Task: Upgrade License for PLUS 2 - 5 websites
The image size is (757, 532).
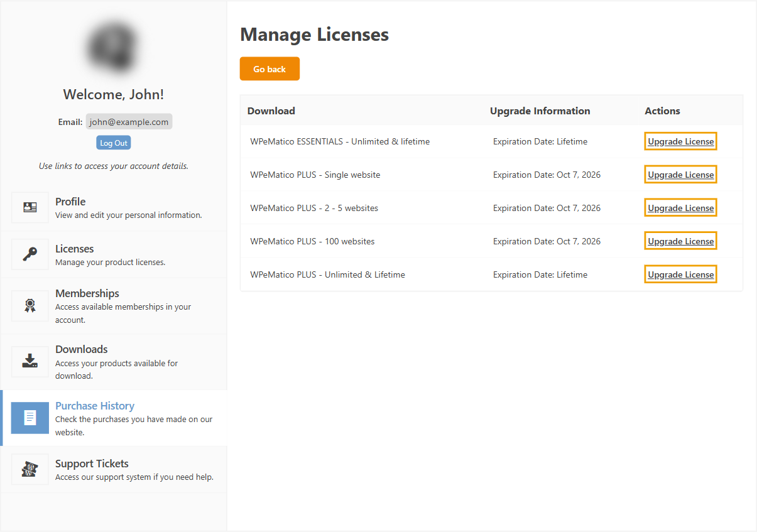Action: pos(680,208)
